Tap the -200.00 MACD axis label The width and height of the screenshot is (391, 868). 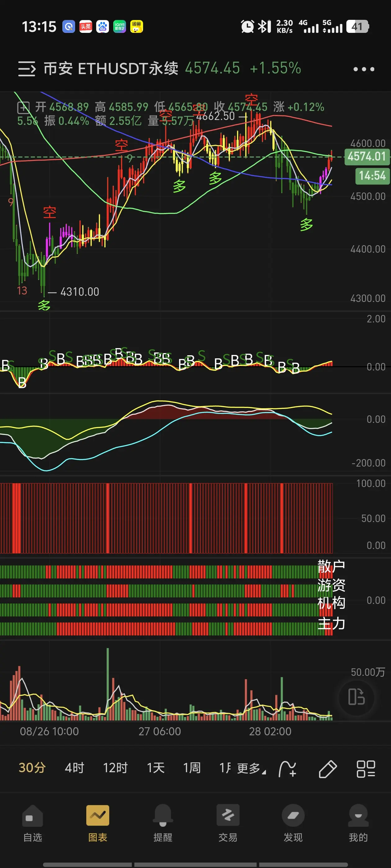(x=368, y=463)
